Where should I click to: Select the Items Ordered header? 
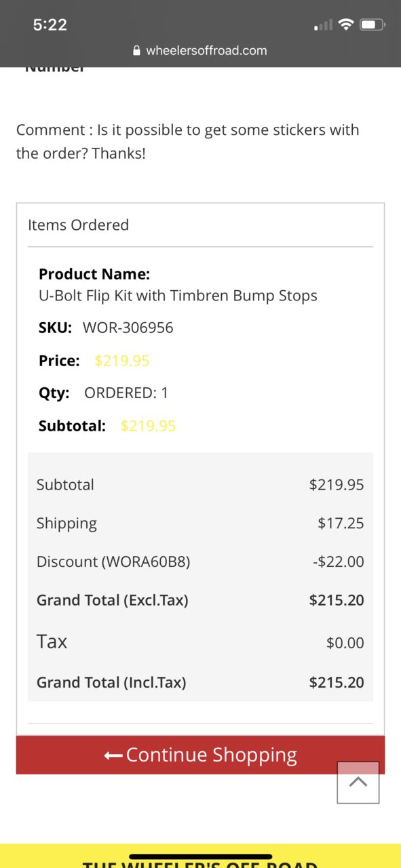coord(78,225)
